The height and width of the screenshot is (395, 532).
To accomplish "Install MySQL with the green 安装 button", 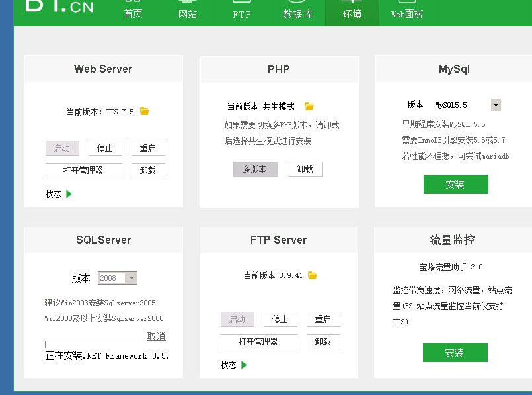I will 455,184.
